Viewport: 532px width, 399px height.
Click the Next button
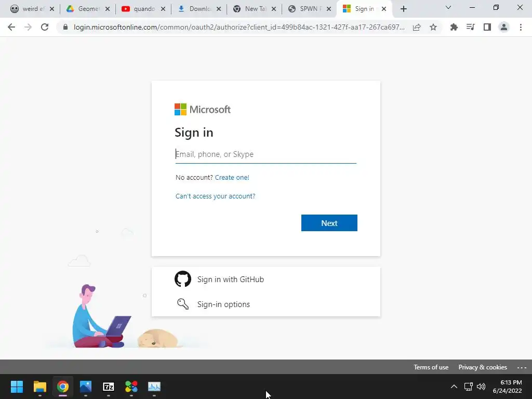point(329,223)
